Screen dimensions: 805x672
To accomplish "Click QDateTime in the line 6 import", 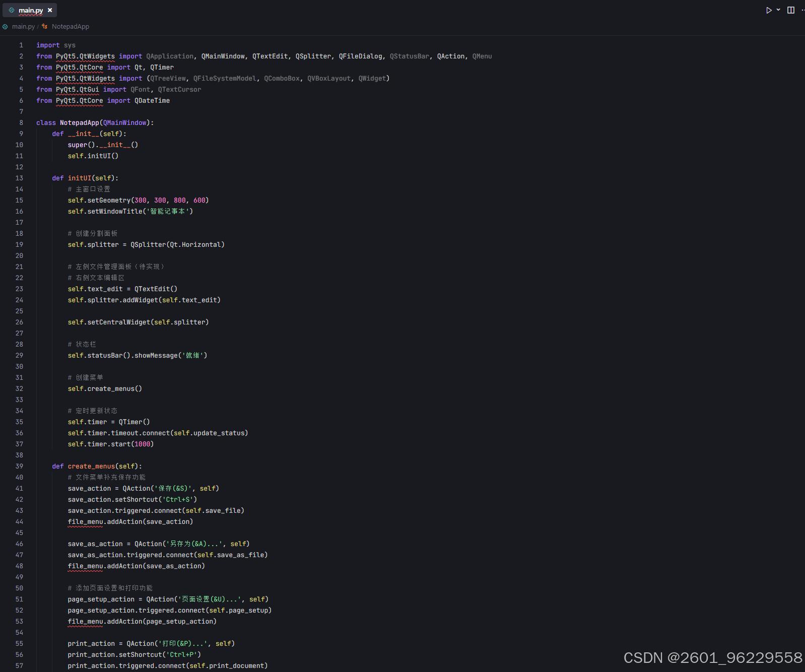I will (x=152, y=101).
